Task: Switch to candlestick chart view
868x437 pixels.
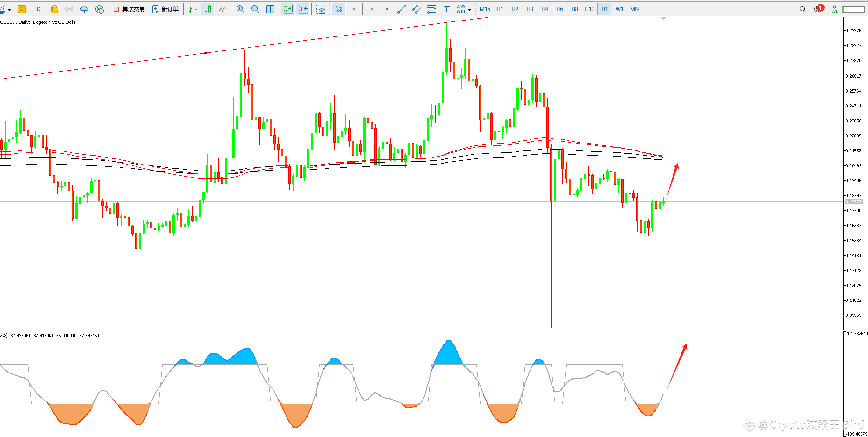Action: 208,9
